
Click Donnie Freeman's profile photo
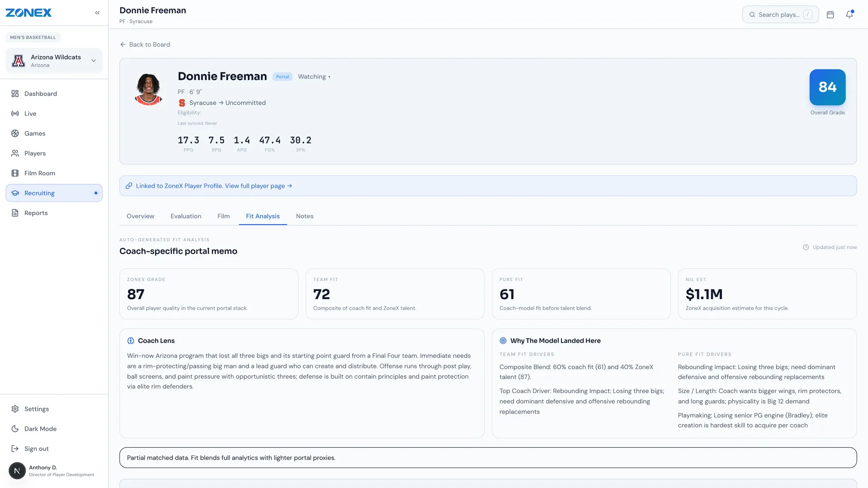pos(148,89)
